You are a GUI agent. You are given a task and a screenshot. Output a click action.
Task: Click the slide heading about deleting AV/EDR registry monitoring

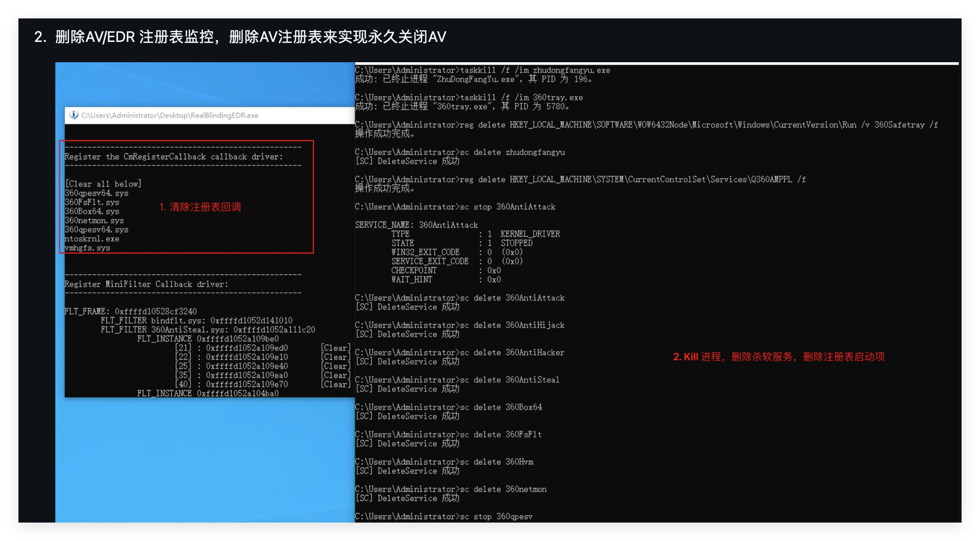pyautogui.click(x=240, y=37)
